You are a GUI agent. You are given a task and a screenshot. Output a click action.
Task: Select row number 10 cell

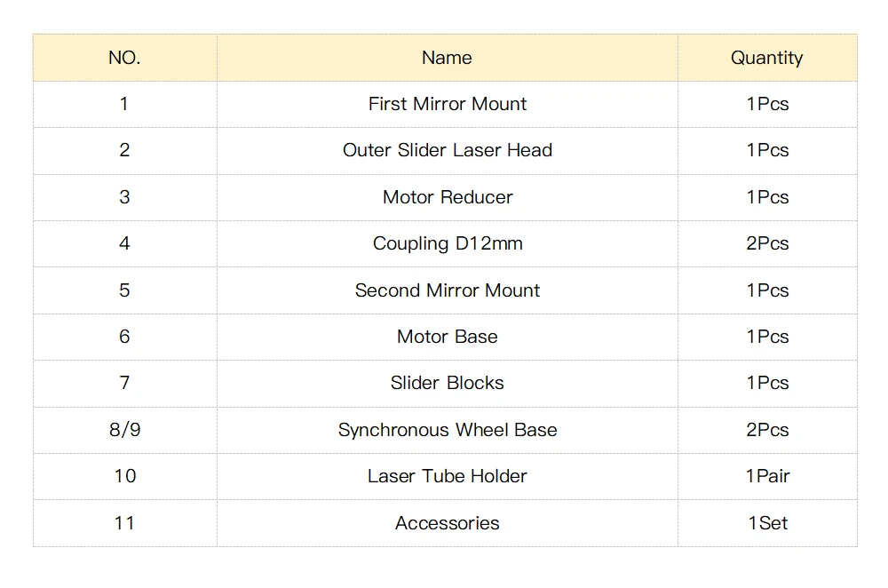tap(124, 476)
